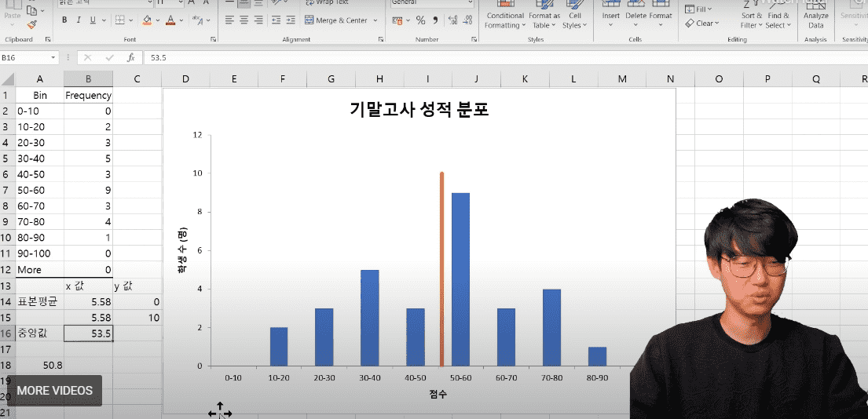Apply the Fill Color paint bucket
Image resolution: width=868 pixels, height=419 pixels.
pyautogui.click(x=147, y=20)
